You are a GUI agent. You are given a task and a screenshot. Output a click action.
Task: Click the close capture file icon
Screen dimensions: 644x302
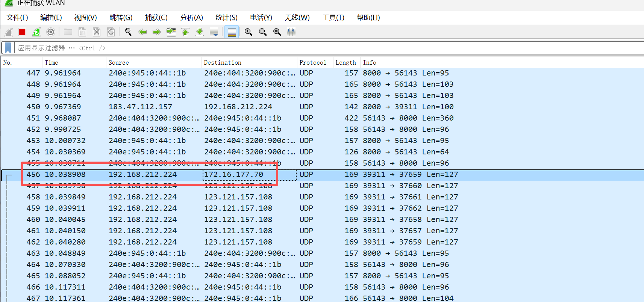click(97, 32)
